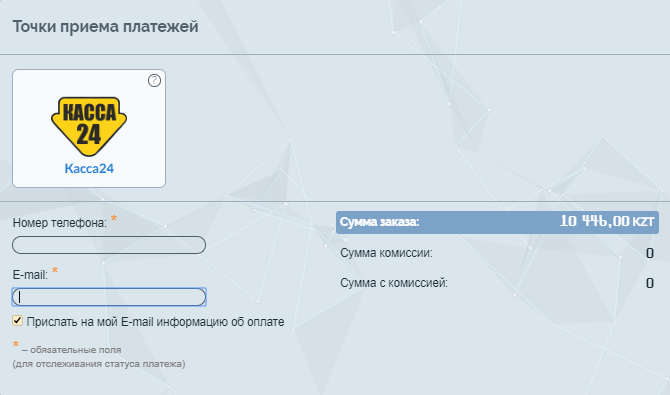This screenshot has width=670, height=395.
Task: Click the orange asterisk beside Номер телефона
Action: tap(114, 218)
